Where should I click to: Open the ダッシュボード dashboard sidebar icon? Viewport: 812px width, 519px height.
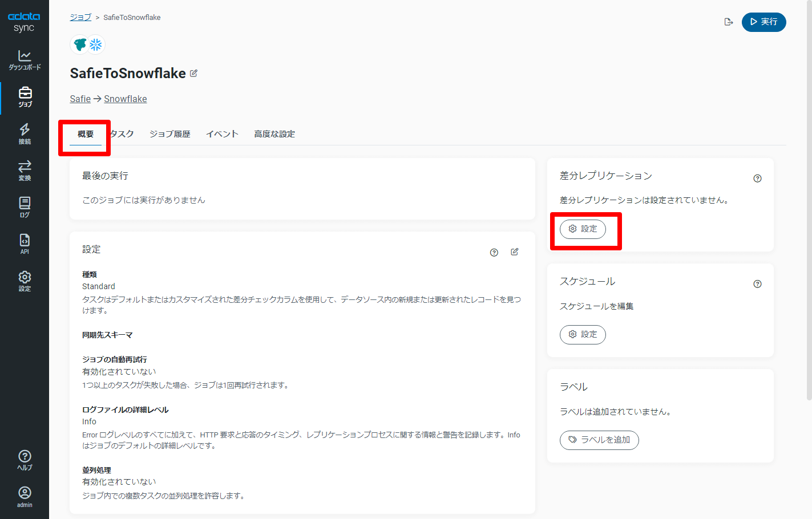pos(25,60)
